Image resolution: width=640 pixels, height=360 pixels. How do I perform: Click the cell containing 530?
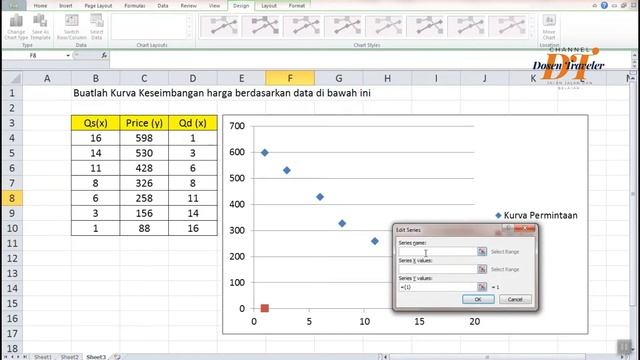(x=144, y=153)
